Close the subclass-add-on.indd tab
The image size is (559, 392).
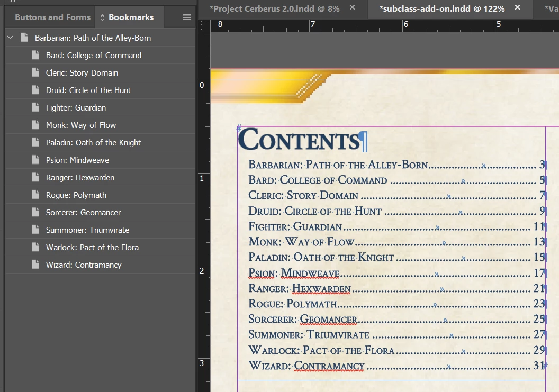point(518,7)
